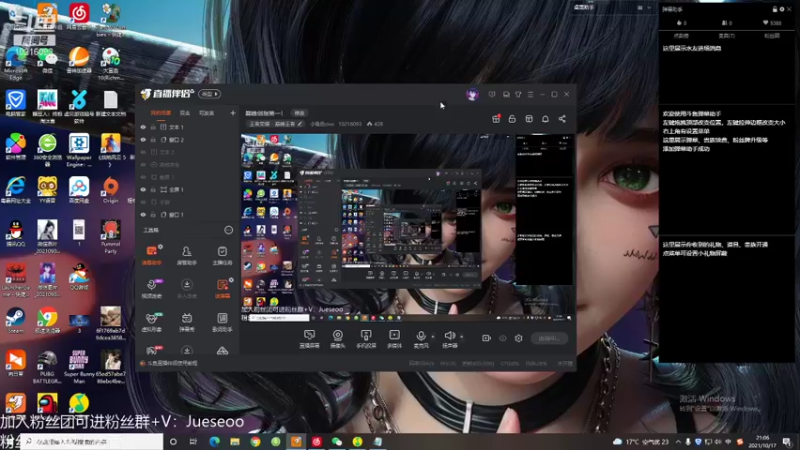Select the 窗口 1 layer row
The image size is (800, 450).
pyautogui.click(x=187, y=214)
